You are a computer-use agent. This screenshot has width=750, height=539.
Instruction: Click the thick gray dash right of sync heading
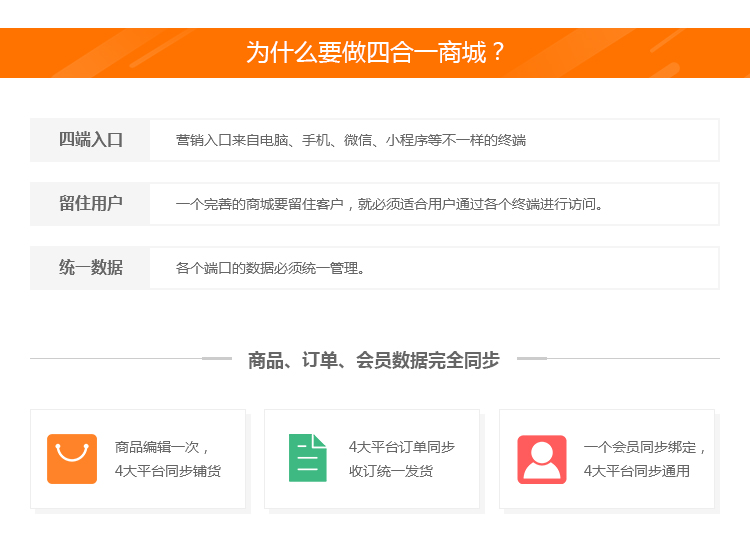point(532,358)
